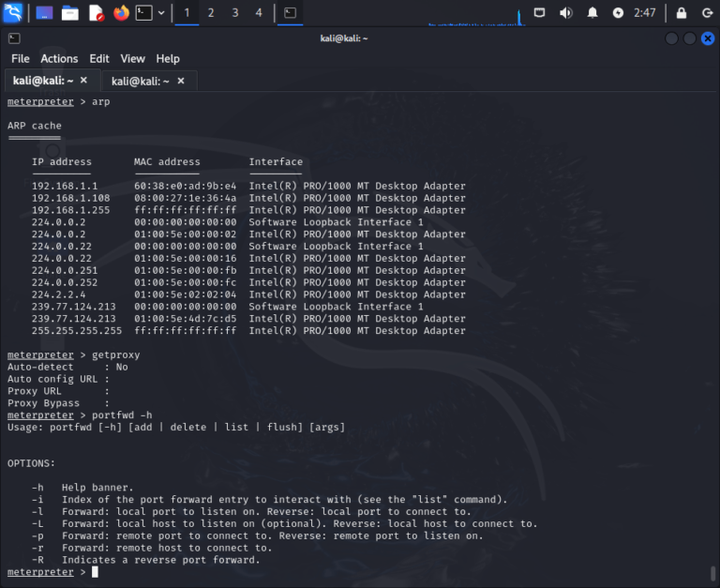
Task: Click the terminal prompt cursor at the bottom
Action: (95, 572)
